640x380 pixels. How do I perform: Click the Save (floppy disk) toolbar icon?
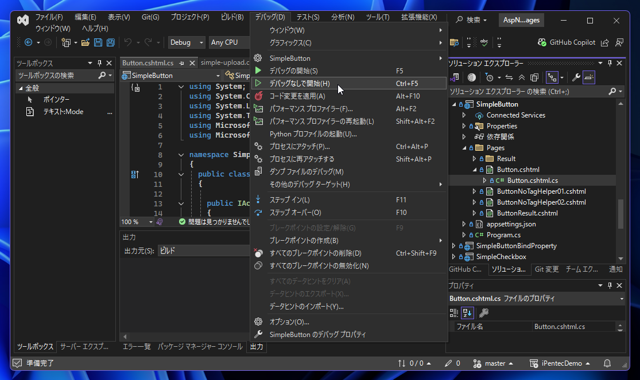pos(98,42)
